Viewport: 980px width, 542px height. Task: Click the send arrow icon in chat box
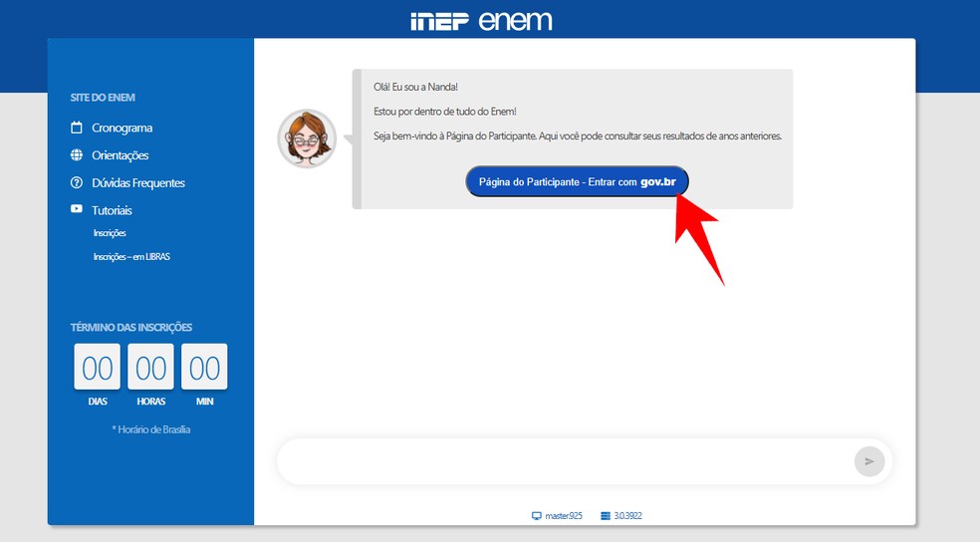869,461
